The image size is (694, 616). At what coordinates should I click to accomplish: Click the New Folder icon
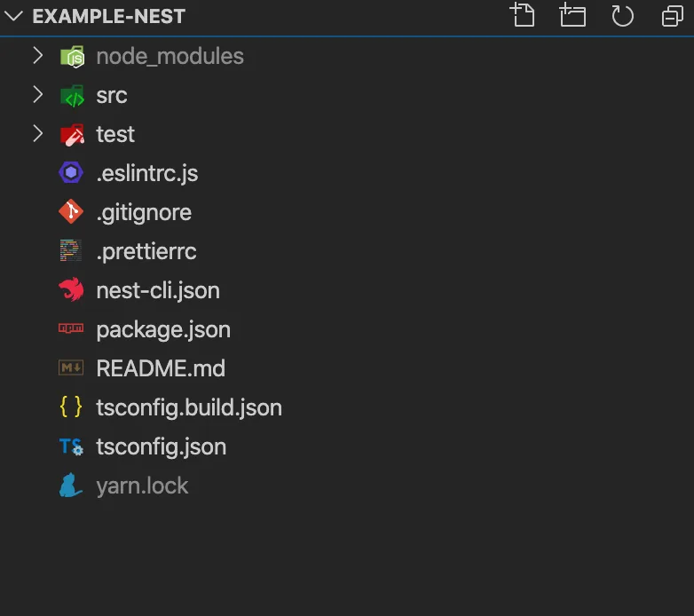click(x=572, y=15)
